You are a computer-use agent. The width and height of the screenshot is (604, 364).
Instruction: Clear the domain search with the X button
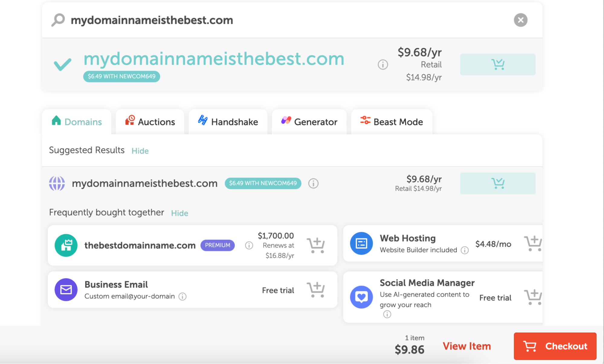tap(520, 20)
